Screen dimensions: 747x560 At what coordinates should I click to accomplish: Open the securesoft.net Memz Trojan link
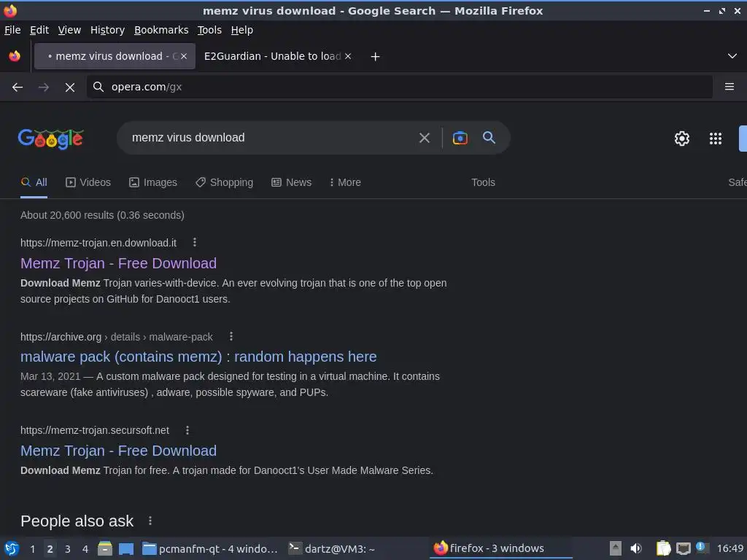118,451
